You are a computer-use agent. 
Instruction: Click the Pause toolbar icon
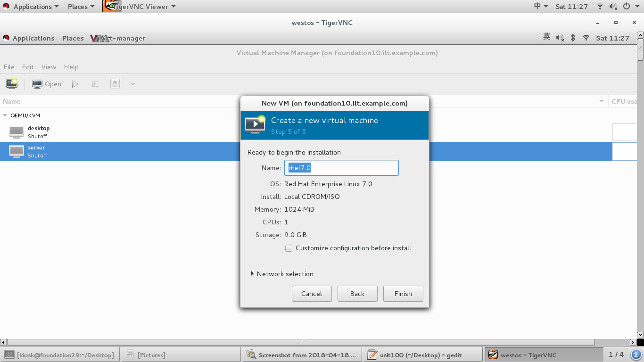click(x=95, y=84)
